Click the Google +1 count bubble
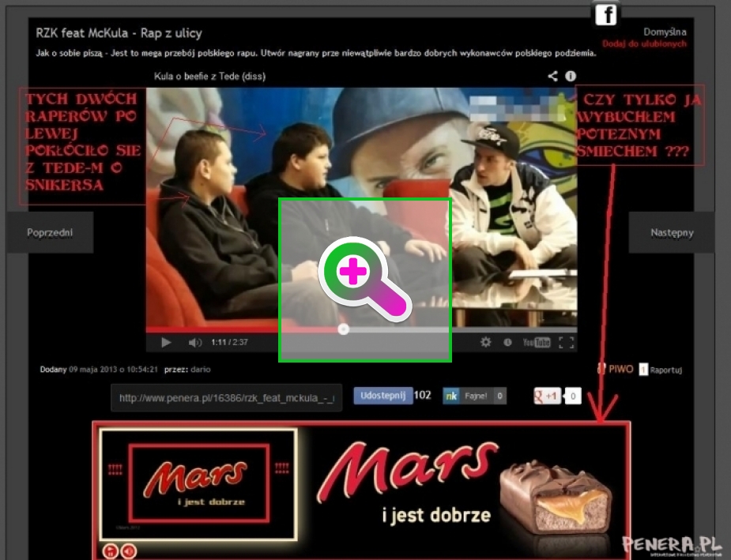This screenshot has height=560, width=731. click(x=573, y=396)
